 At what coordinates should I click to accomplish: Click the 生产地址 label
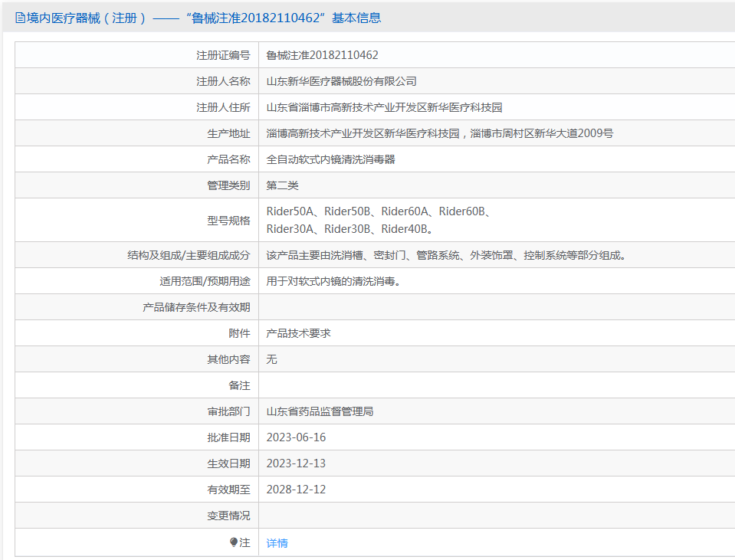point(228,133)
